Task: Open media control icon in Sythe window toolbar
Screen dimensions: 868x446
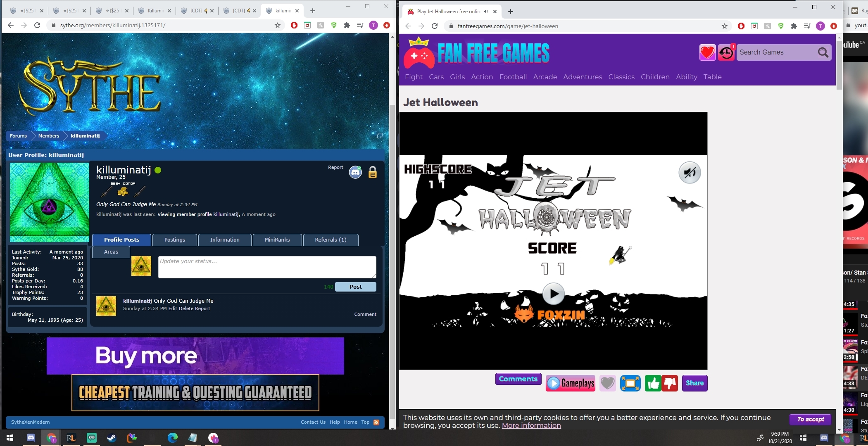Action: point(360,25)
